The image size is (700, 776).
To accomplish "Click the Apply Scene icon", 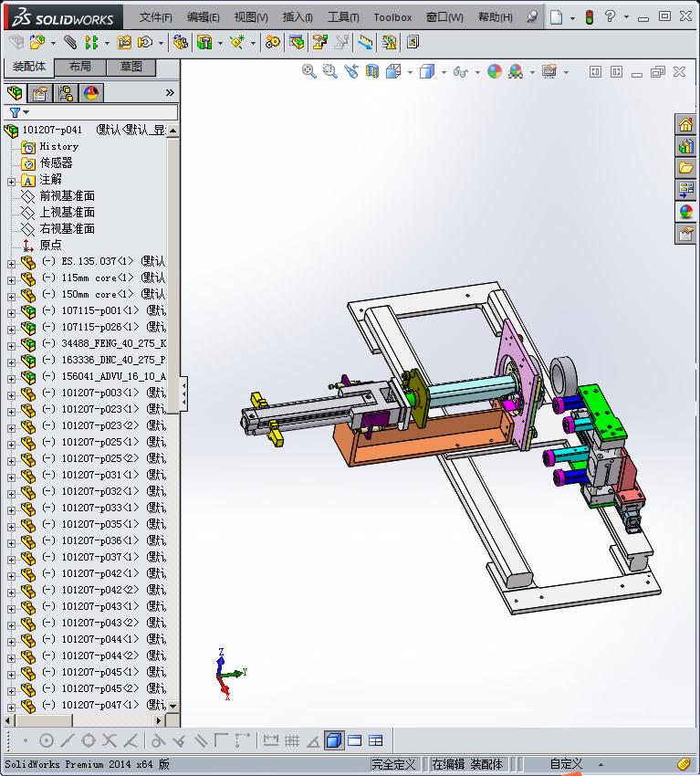I will coord(516,72).
